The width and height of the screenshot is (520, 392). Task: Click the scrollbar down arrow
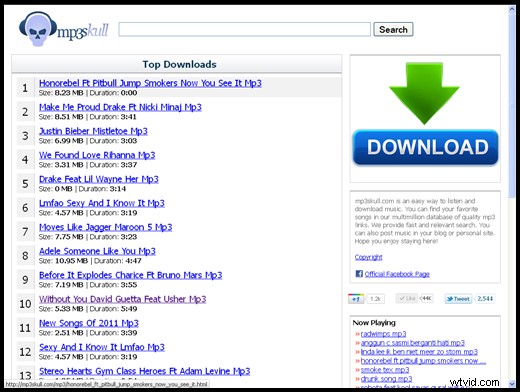pyautogui.click(x=512, y=383)
